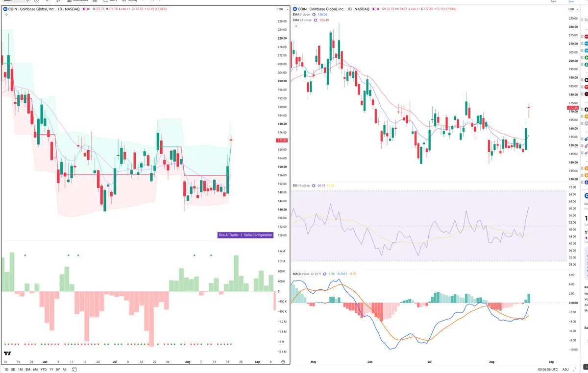
Task: Click the 200.00 level on left price scale
Action: pyautogui.click(x=282, y=81)
